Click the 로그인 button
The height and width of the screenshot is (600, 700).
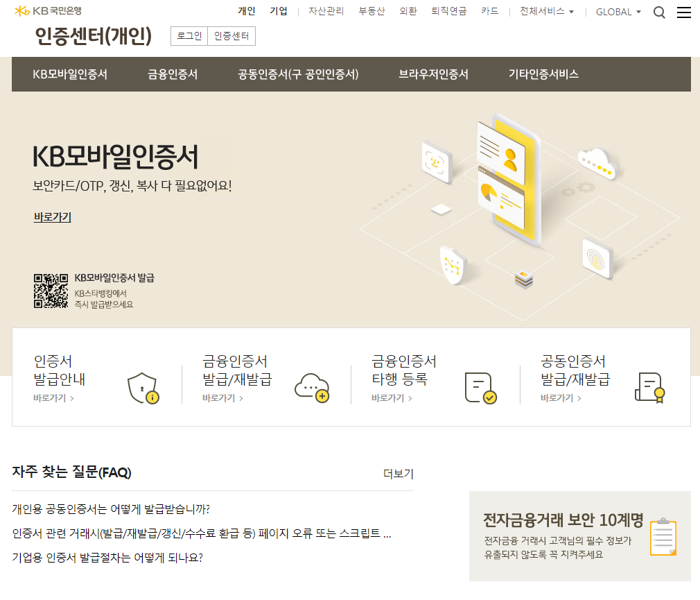189,36
